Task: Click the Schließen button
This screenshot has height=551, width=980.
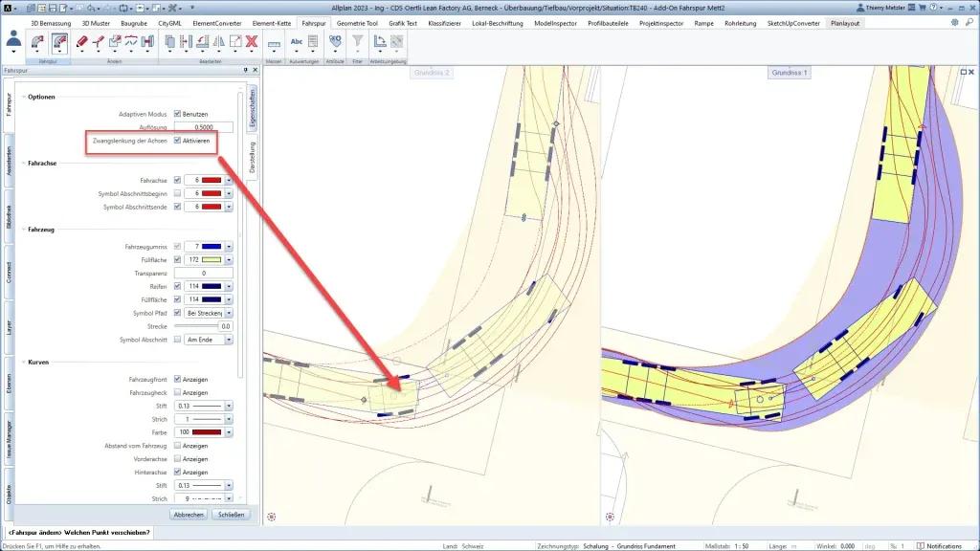Action: (230, 515)
